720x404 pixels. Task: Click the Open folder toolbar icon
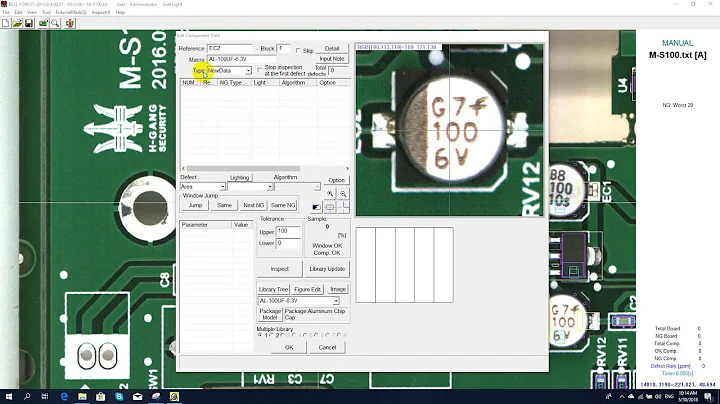coord(17,23)
